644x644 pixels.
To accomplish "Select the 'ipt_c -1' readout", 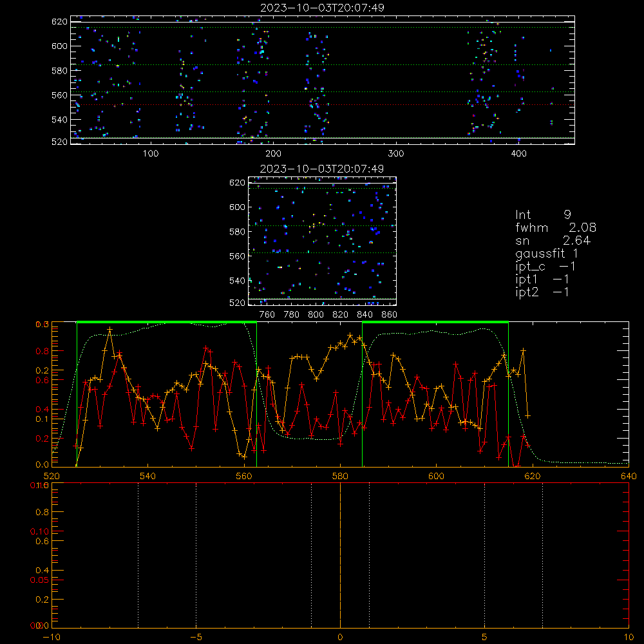I will (545, 267).
